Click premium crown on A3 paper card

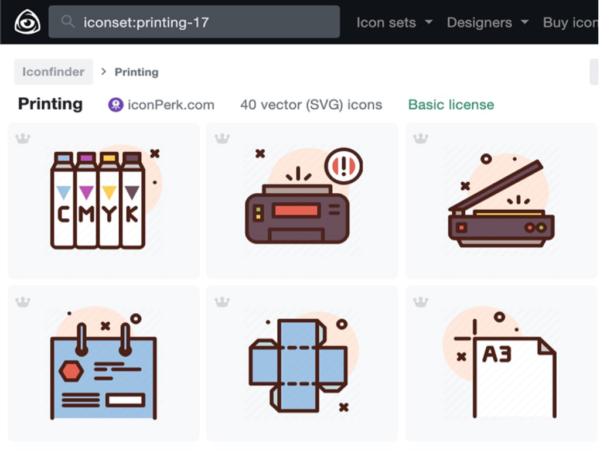pos(421,301)
